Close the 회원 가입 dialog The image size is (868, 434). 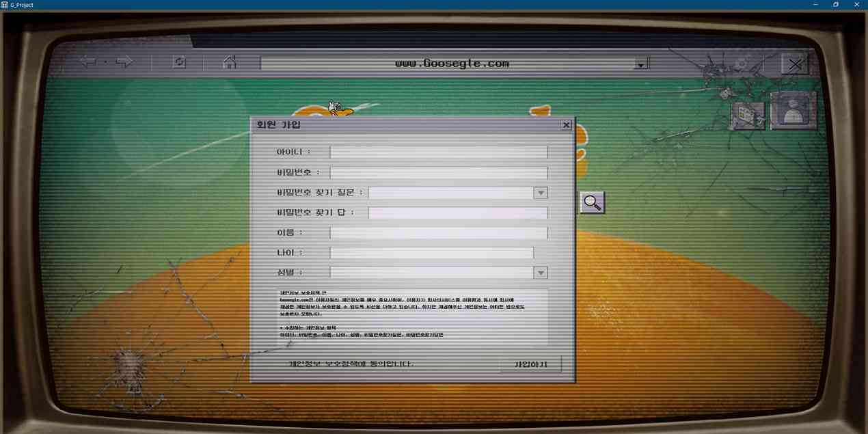(566, 125)
